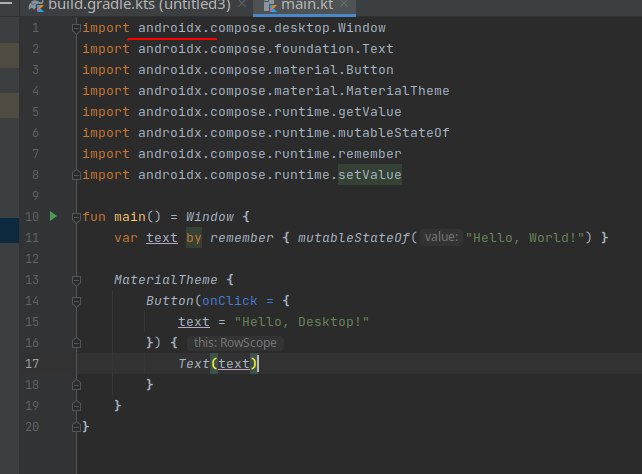
Task: Click MaterialTheme call on line 13
Action: point(166,280)
